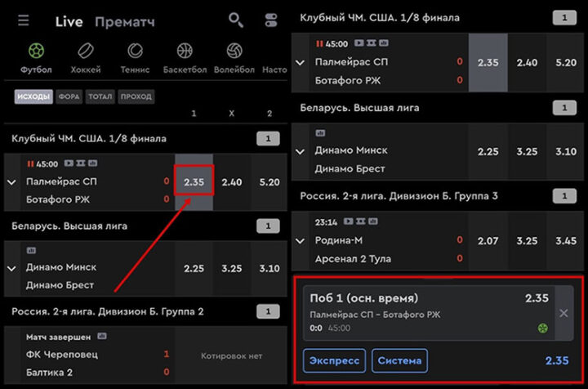Open the search magnifier icon
Viewport: 588px width, 389px height.
point(236,20)
